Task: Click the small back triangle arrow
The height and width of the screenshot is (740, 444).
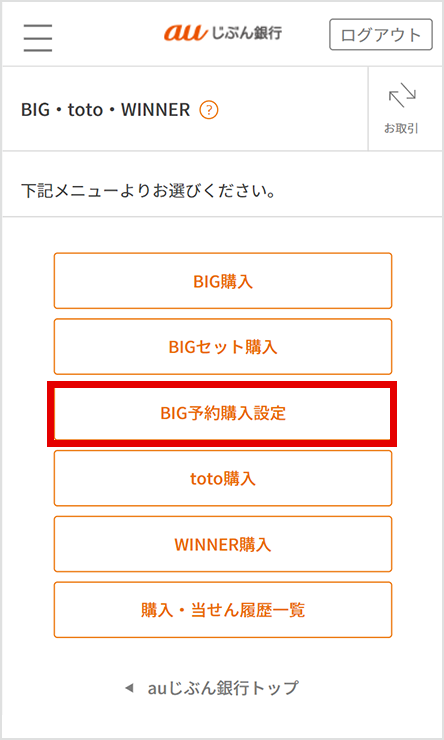Action: click(128, 688)
